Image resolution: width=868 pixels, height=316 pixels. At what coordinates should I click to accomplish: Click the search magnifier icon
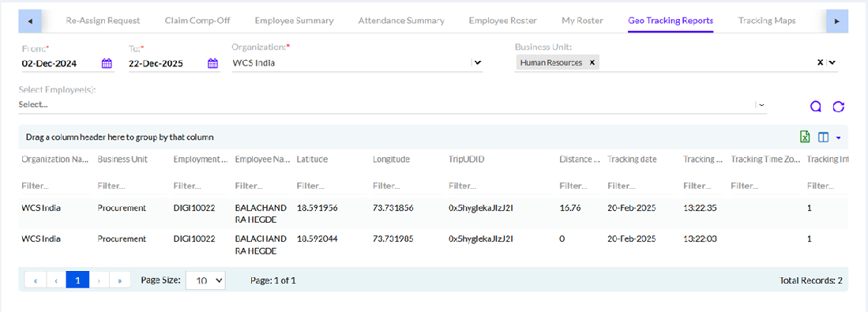pos(816,107)
